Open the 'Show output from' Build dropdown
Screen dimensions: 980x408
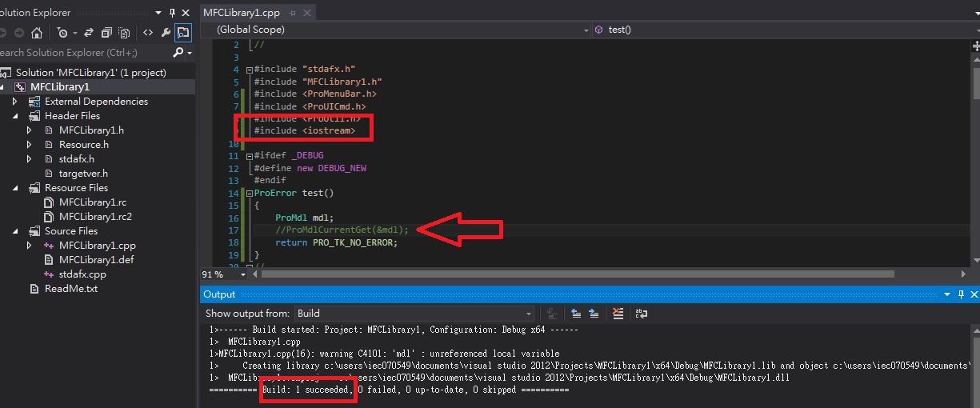(414, 314)
